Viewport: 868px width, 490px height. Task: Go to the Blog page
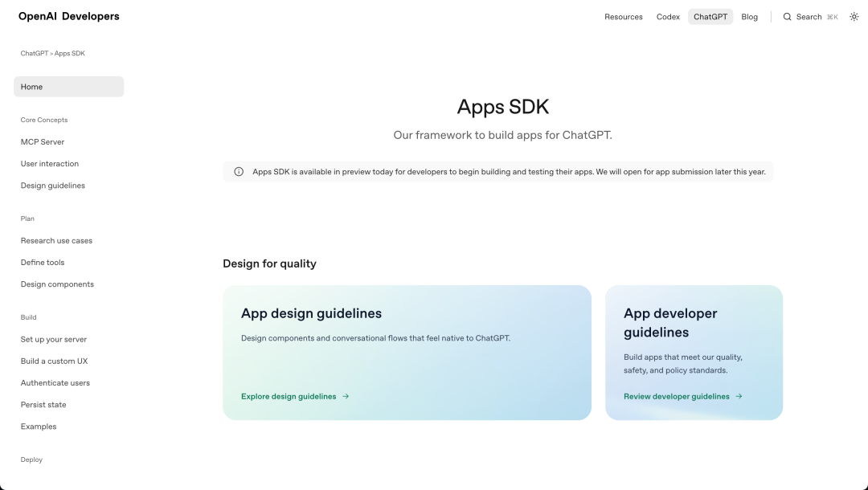tap(749, 17)
